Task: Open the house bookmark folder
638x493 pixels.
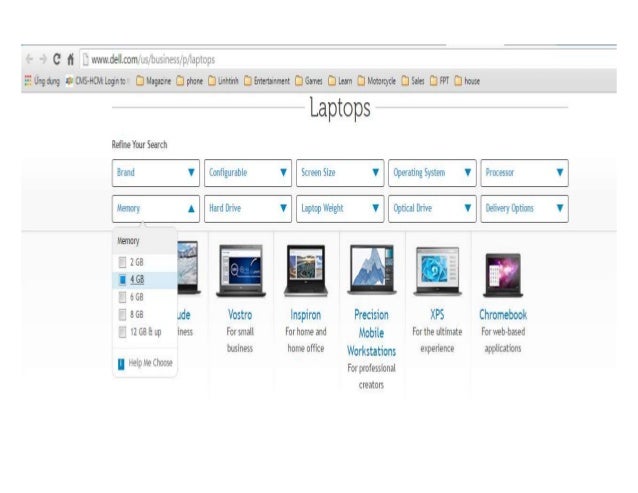Action: click(x=467, y=81)
